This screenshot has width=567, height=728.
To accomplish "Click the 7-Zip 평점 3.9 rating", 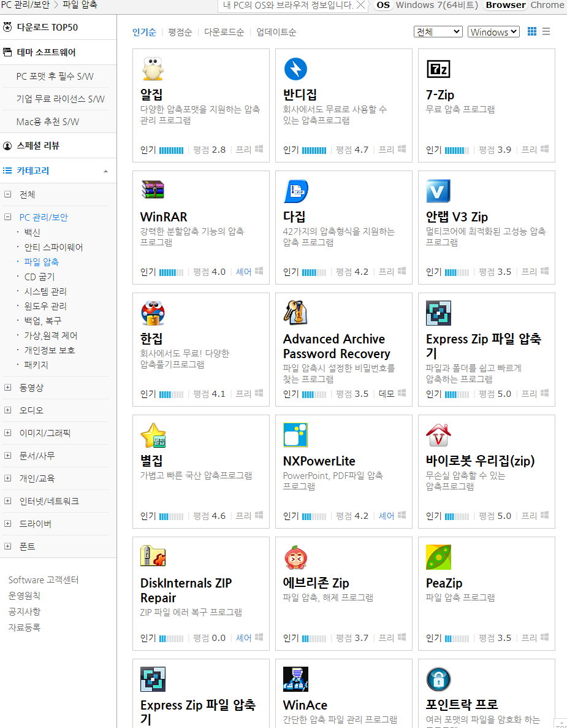I will point(495,150).
